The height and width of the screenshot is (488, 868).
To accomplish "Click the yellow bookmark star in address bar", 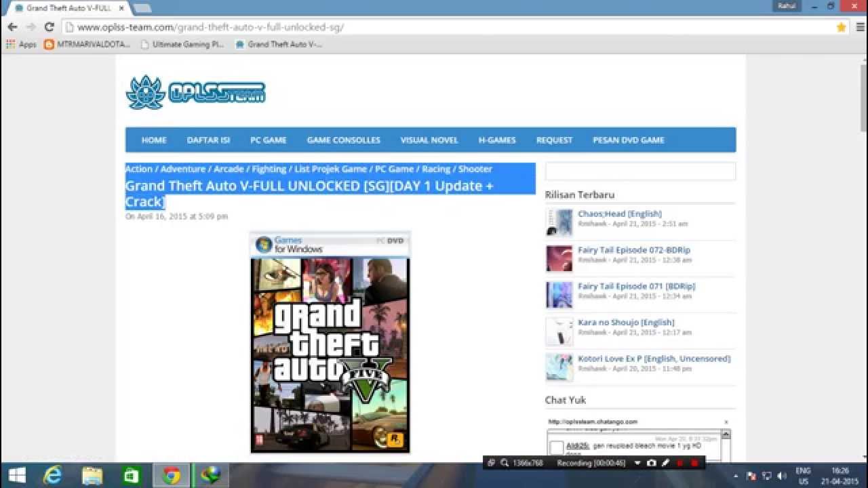I will click(842, 27).
